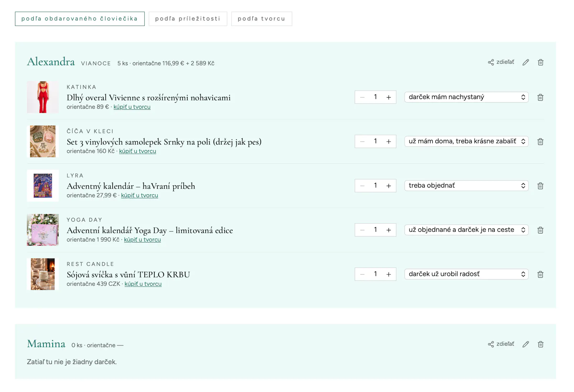Decrease quantity of Dlhý overal Vivienne
This screenshot has width=574, height=392.
point(362,97)
